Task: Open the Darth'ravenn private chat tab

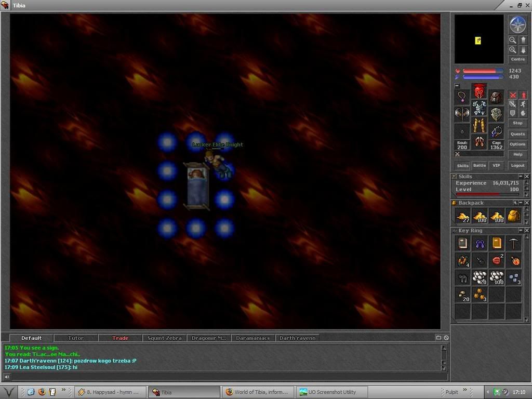Action: pos(298,338)
